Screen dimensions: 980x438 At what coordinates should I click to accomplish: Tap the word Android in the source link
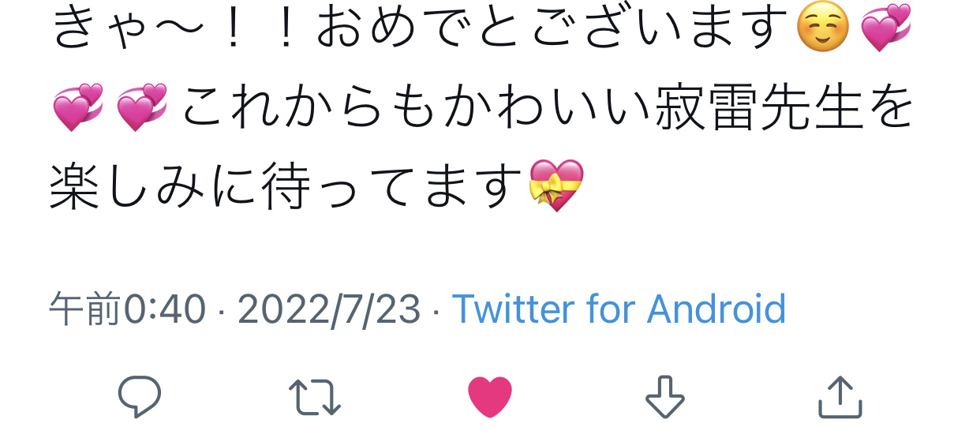[x=716, y=309]
